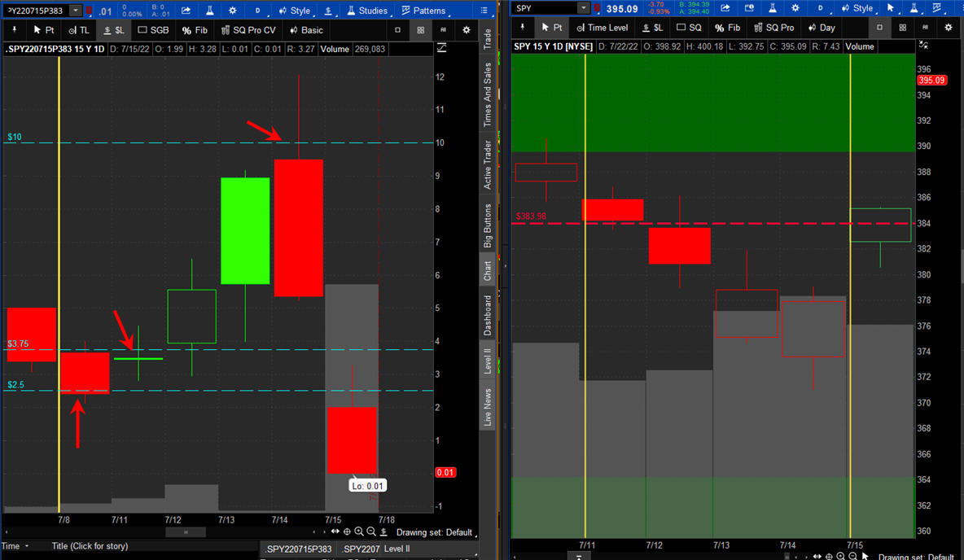Viewport: 964px width, 560px height.
Task: Select SQ Pro CV tool in left chart
Action: [248, 29]
